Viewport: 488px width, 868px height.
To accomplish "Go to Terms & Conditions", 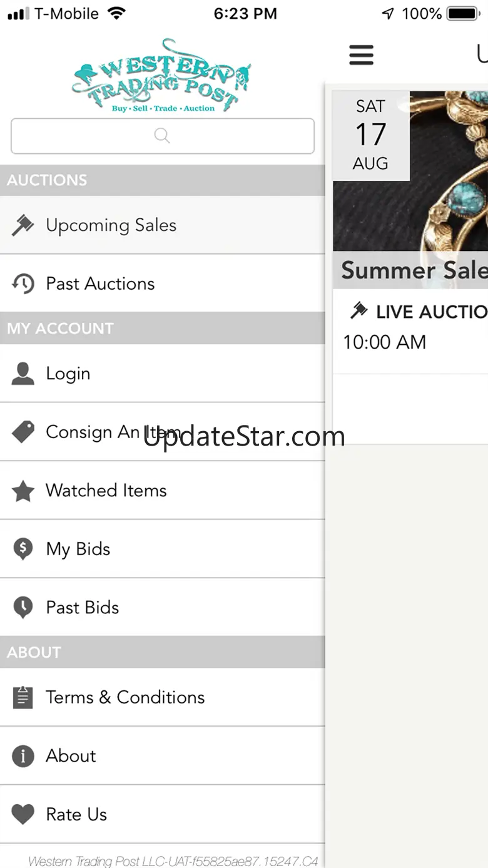I will pos(125,697).
